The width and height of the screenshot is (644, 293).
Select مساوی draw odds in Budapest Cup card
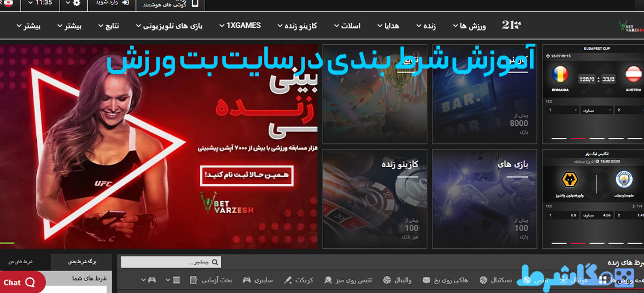597,110
